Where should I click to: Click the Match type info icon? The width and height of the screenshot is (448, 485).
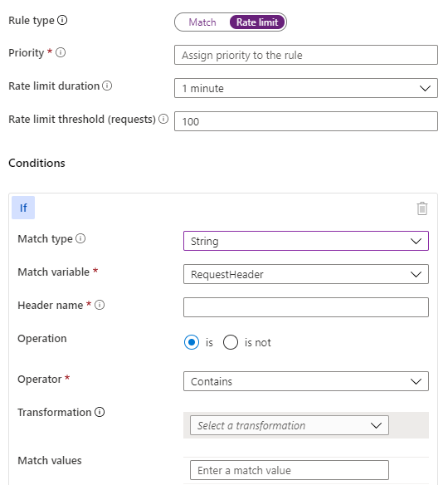click(x=80, y=238)
